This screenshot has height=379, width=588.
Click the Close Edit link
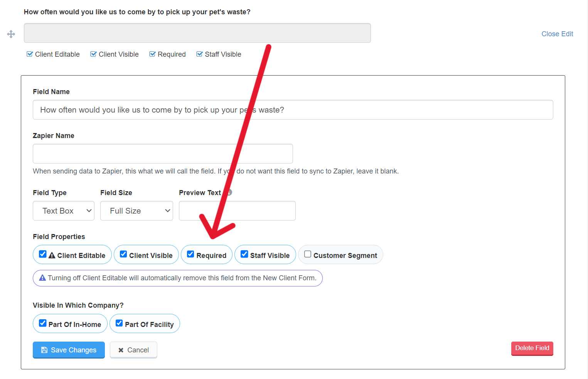tap(557, 34)
